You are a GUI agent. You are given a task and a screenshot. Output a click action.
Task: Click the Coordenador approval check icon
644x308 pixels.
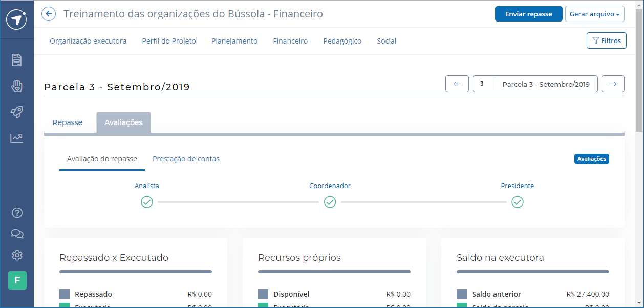(x=330, y=202)
